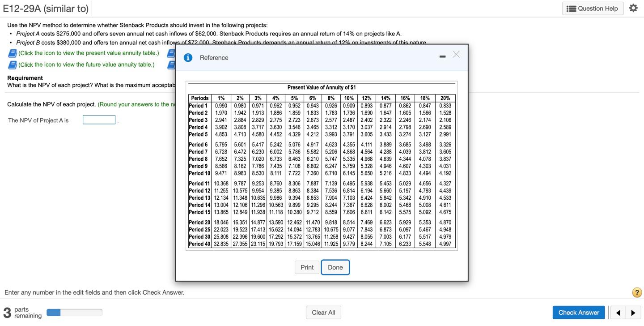Minimize the Reference dialog
644x326 pixels.
coord(442,56)
